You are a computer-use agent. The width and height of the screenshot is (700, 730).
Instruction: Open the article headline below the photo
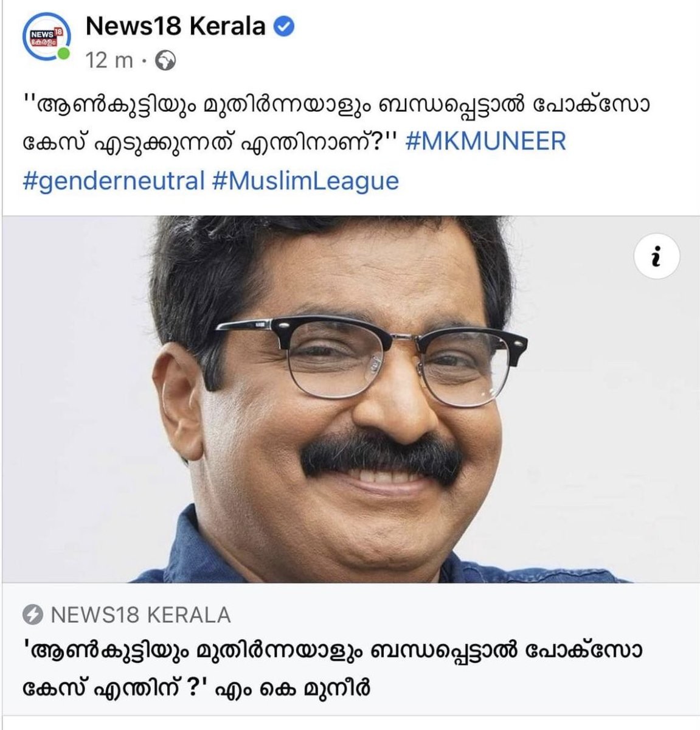[332, 669]
